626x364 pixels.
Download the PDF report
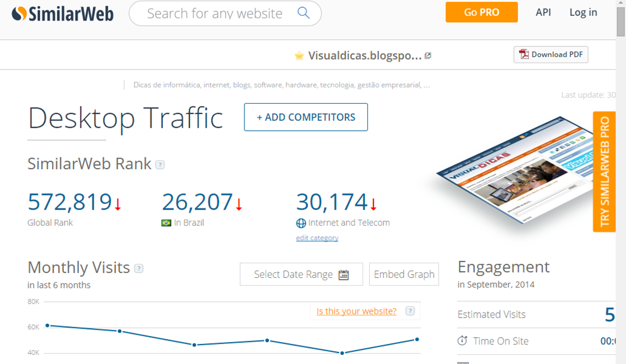[x=551, y=54]
